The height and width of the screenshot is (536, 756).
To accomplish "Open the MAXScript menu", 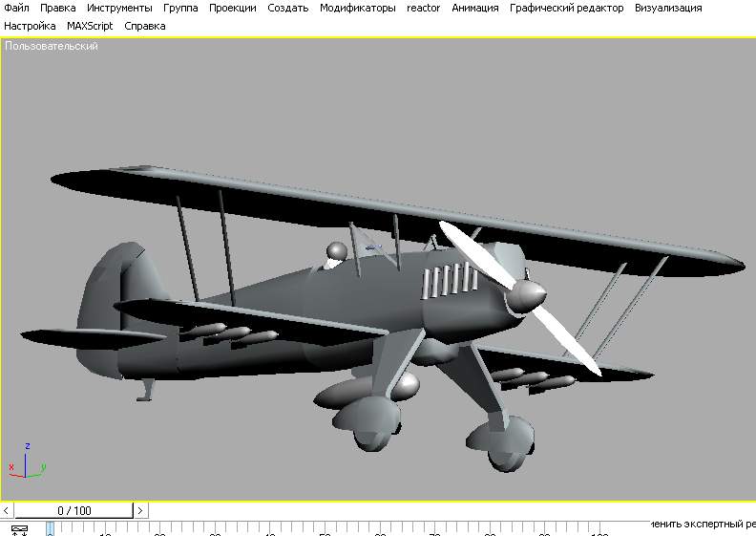I will coord(90,26).
